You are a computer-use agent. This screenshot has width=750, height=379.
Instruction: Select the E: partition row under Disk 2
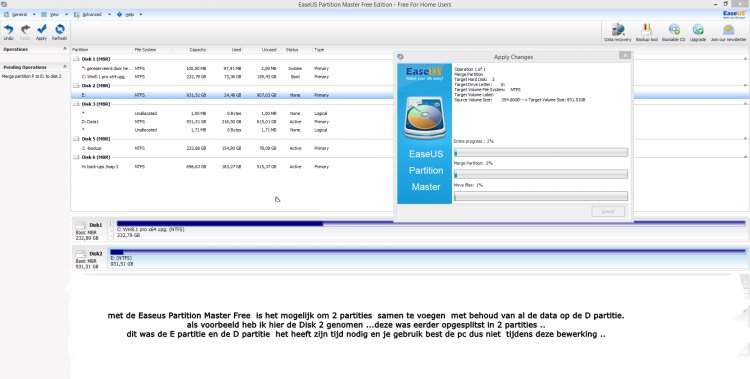(409, 95)
